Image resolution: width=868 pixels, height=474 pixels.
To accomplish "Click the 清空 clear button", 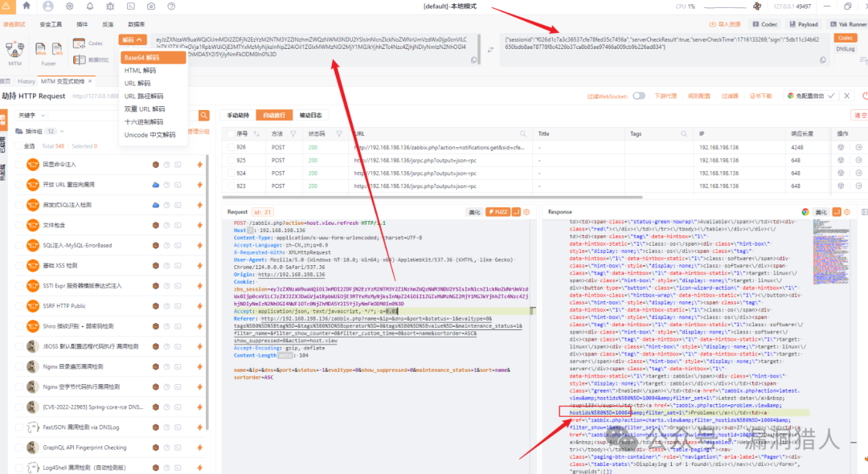I will point(860,115).
